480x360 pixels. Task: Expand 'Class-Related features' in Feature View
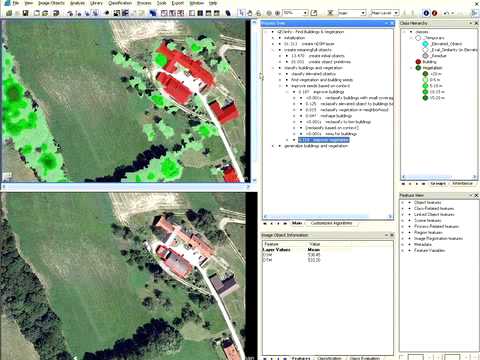pyautogui.click(x=402, y=208)
